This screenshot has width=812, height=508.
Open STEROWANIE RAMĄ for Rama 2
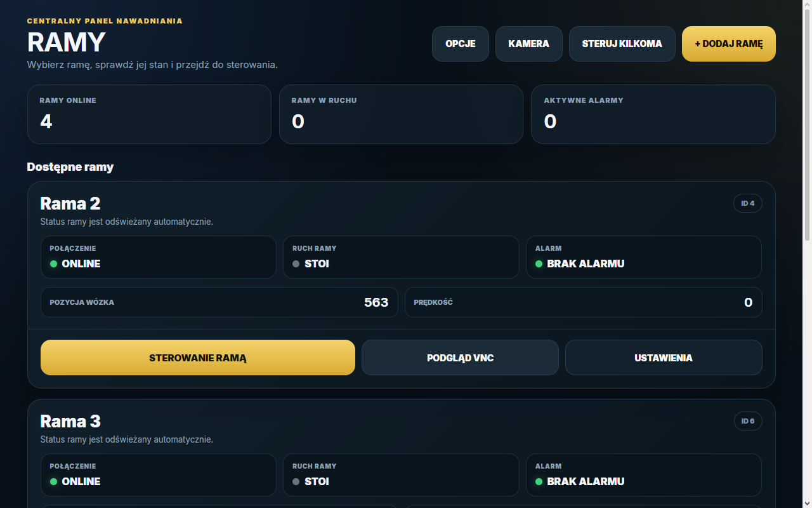pyautogui.click(x=198, y=358)
